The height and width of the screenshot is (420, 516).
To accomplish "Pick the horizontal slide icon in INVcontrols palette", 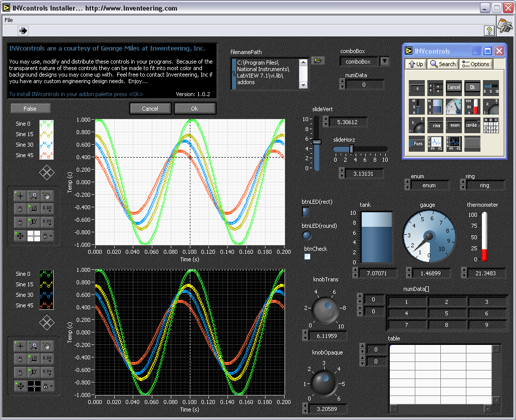I will pyautogui.click(x=490, y=88).
